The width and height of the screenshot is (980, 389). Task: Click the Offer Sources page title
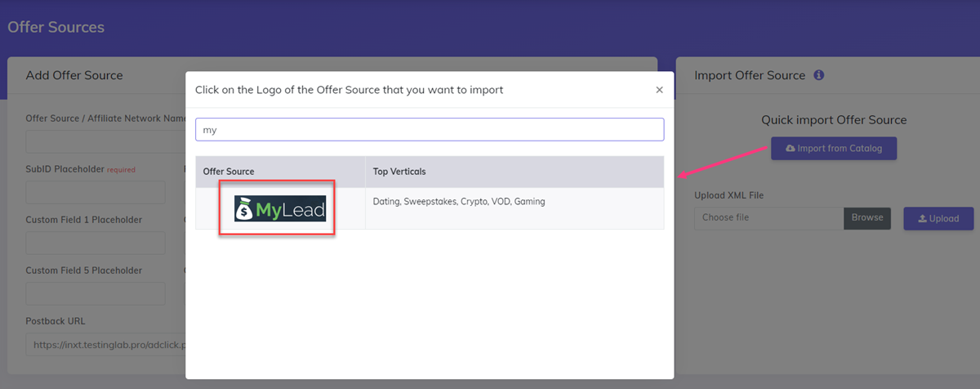pyautogui.click(x=56, y=27)
